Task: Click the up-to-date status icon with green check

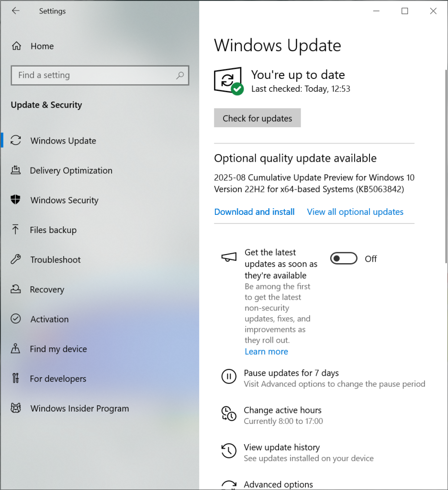Action: point(229,81)
